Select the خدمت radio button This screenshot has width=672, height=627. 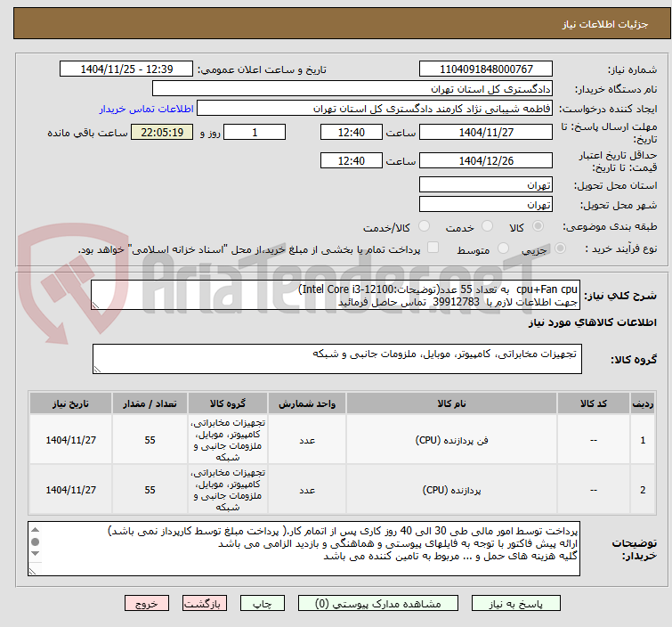[x=487, y=226]
